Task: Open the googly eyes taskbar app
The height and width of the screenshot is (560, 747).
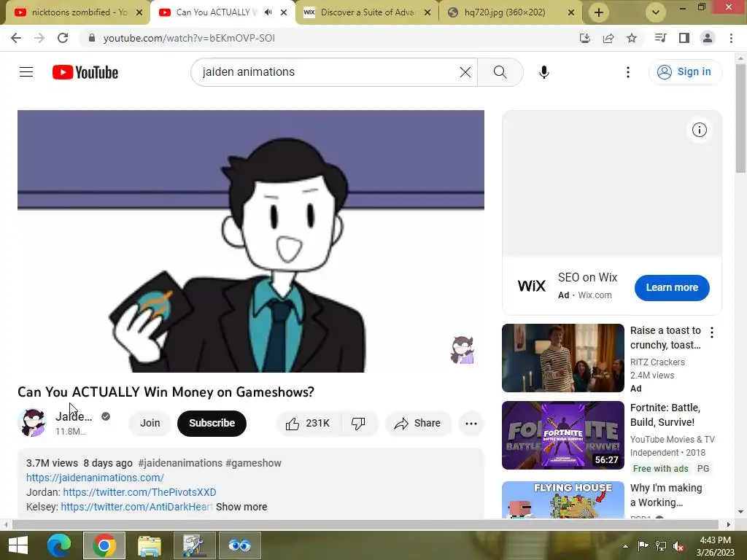Action: [x=239, y=545]
